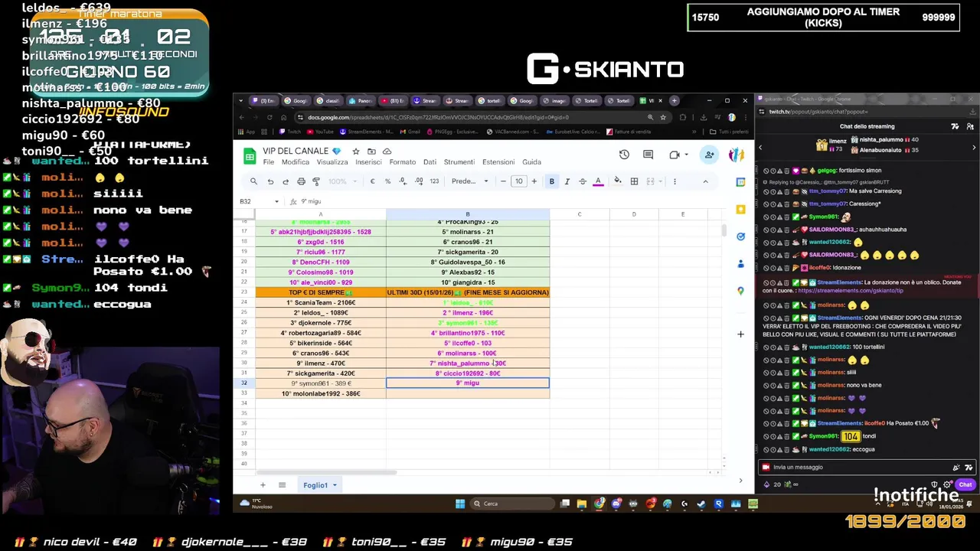Viewport: 980px width, 551px height.
Task: Increase font size with plus button
Action: (534, 181)
